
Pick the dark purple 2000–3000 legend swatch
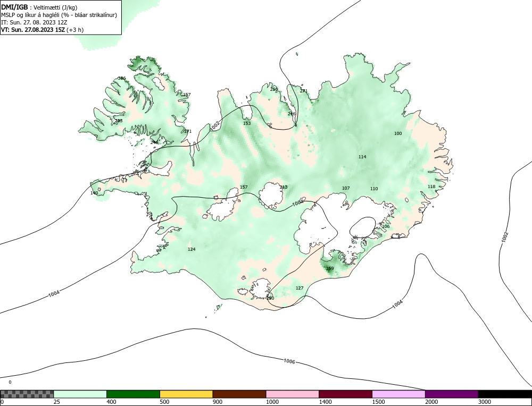coord(452,394)
